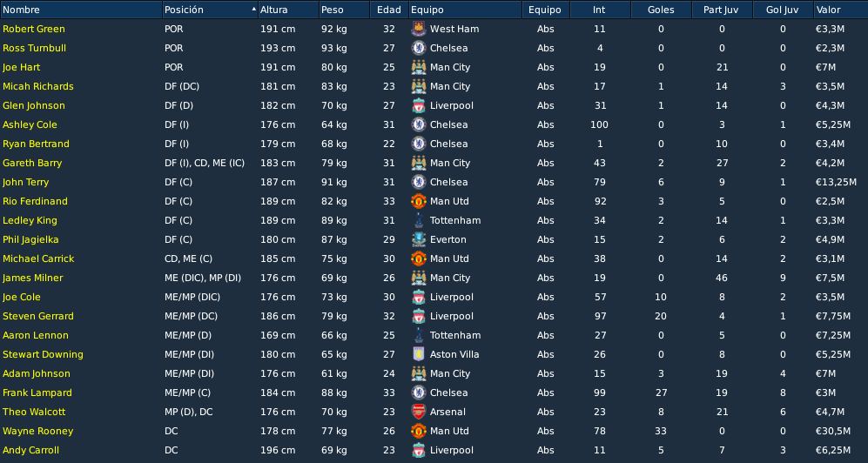Click Chelsea badge in Ryan Bertrand row
The image size is (868, 463).
click(x=419, y=144)
